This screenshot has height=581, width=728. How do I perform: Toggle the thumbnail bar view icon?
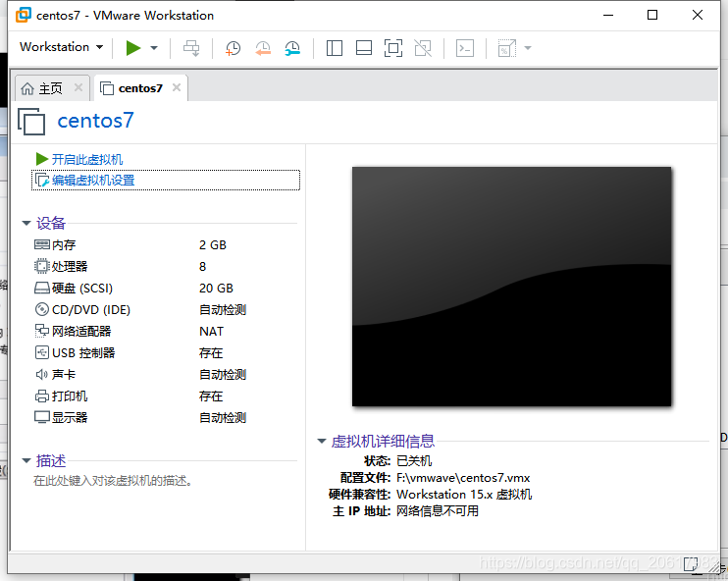tap(364, 48)
